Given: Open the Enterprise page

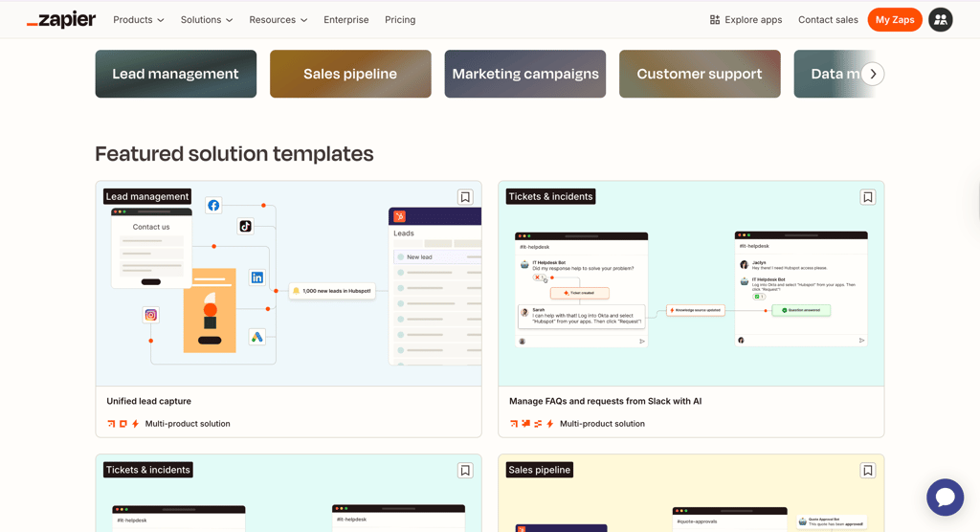Looking at the screenshot, I should click(x=346, y=20).
